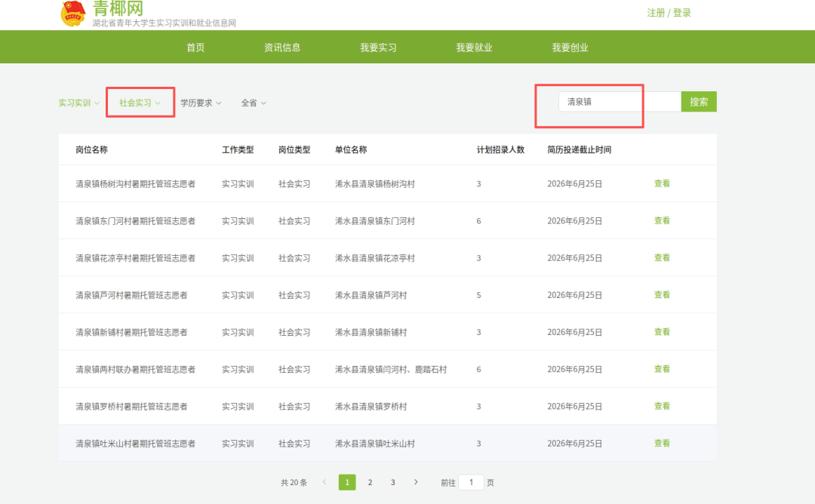The width and height of the screenshot is (815, 504).
Task: Select page 1 in pagination
Action: click(347, 482)
